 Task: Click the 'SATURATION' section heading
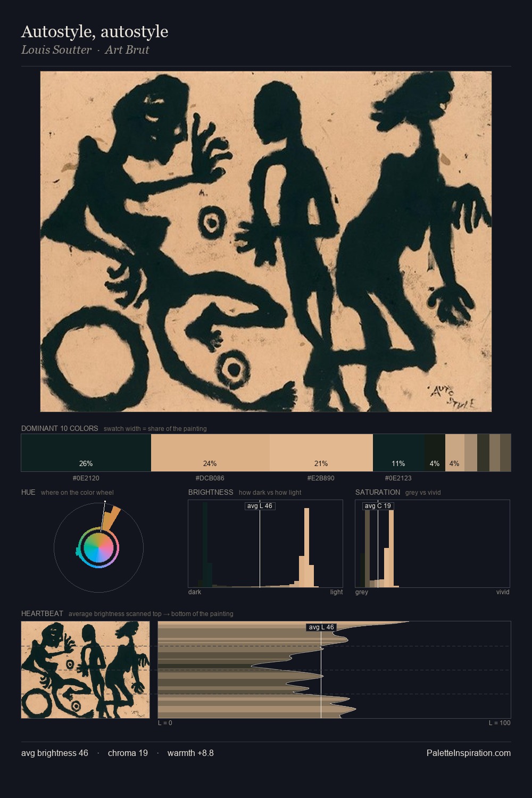[x=378, y=492]
